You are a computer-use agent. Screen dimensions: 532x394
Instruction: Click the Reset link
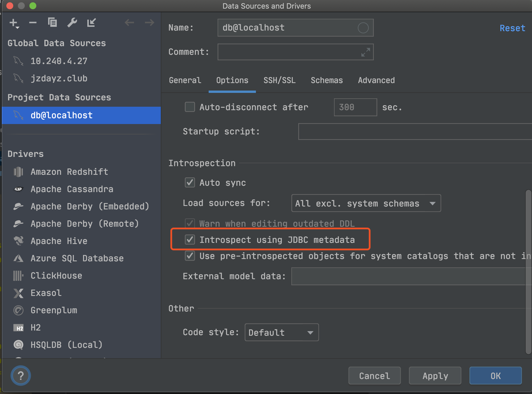point(512,28)
